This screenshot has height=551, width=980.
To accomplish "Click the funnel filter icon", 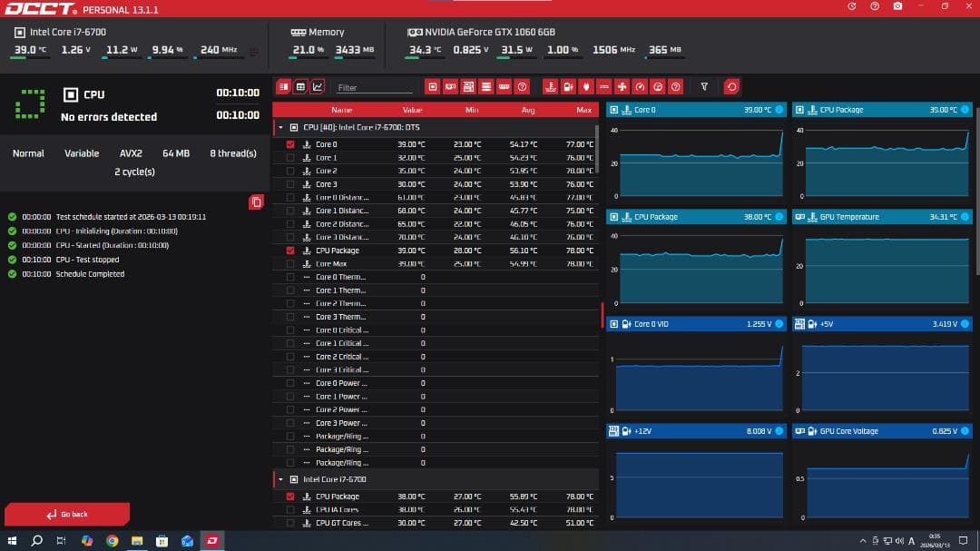I will pyautogui.click(x=704, y=87).
